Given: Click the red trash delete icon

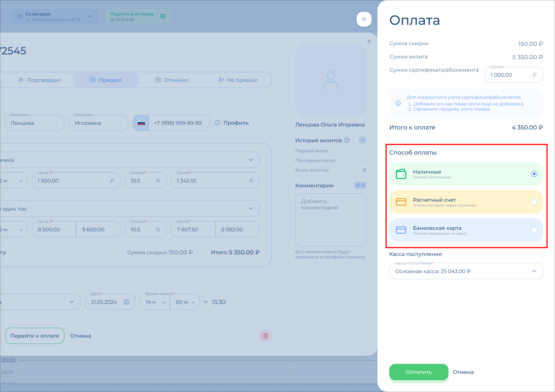Looking at the screenshot, I should pyautogui.click(x=265, y=336).
